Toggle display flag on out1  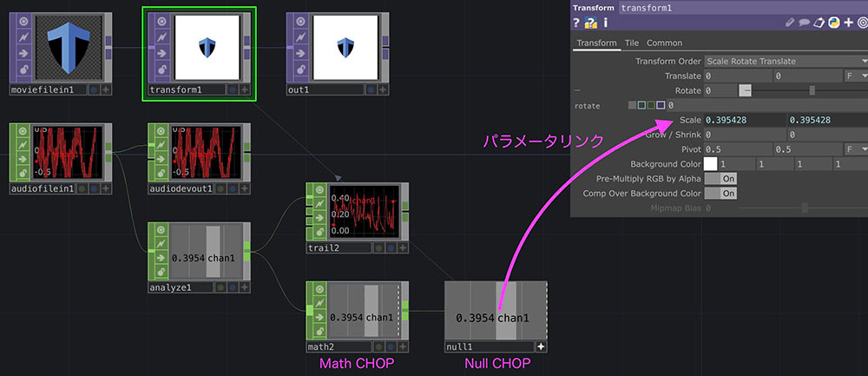pos(370,89)
